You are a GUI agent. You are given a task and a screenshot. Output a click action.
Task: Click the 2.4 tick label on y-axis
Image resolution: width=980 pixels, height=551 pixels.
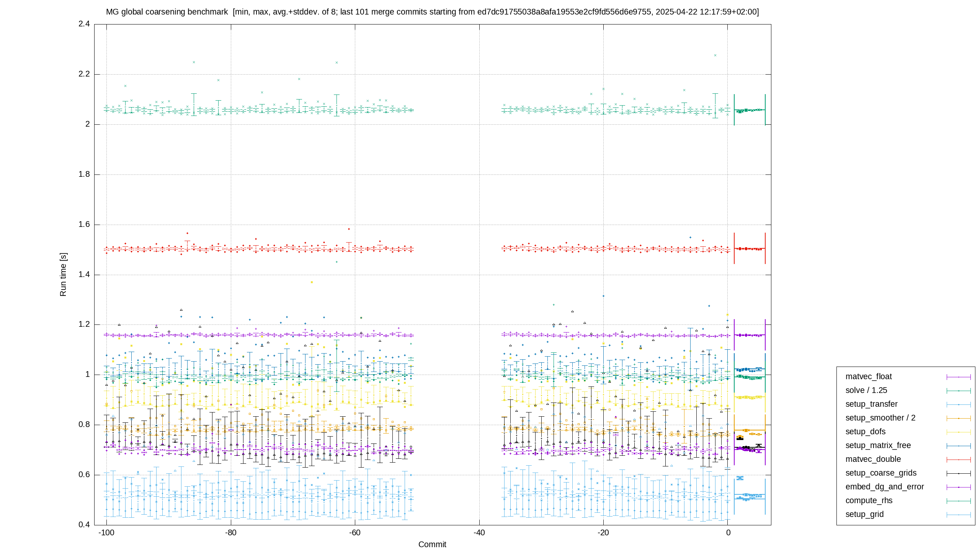(x=84, y=24)
